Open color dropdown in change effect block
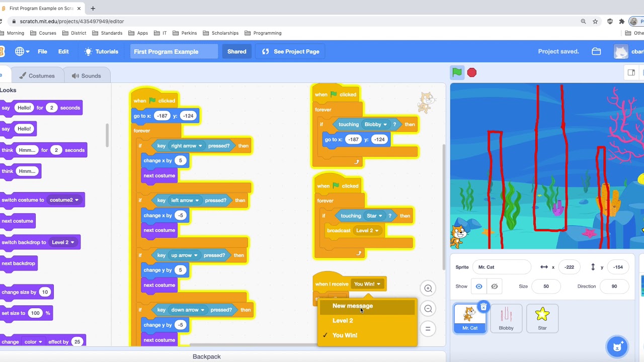Viewport: 644px width, 362px height. [34, 341]
